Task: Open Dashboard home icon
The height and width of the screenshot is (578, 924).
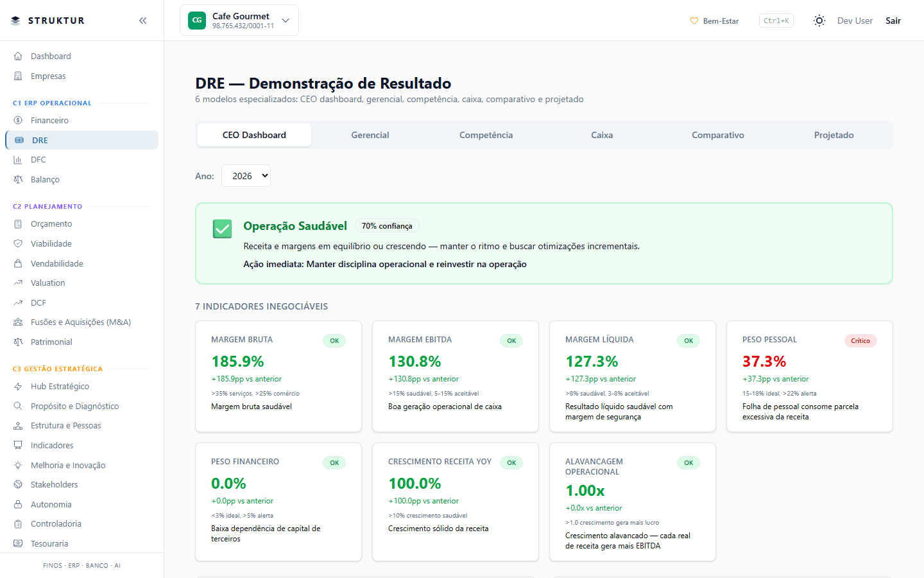Action: click(x=18, y=56)
